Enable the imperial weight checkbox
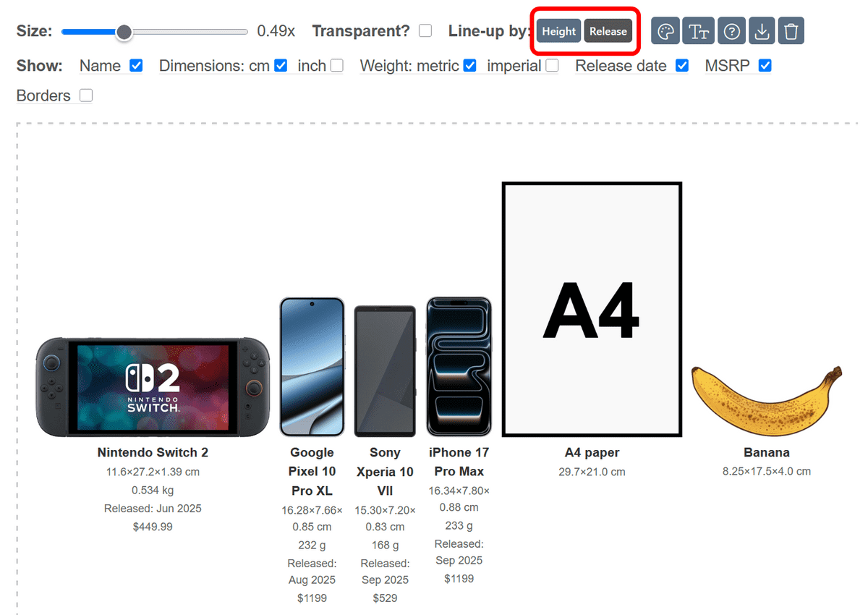The image size is (868, 615). 552,65
